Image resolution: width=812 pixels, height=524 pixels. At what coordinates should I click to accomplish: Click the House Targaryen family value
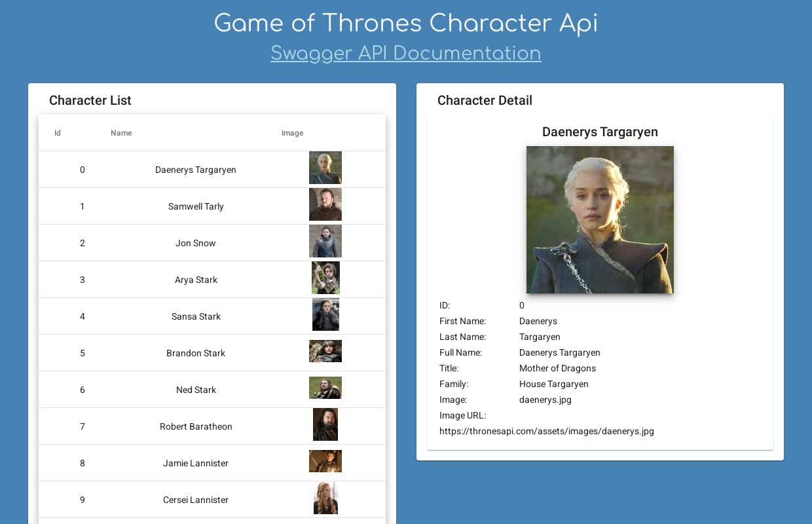pos(554,384)
